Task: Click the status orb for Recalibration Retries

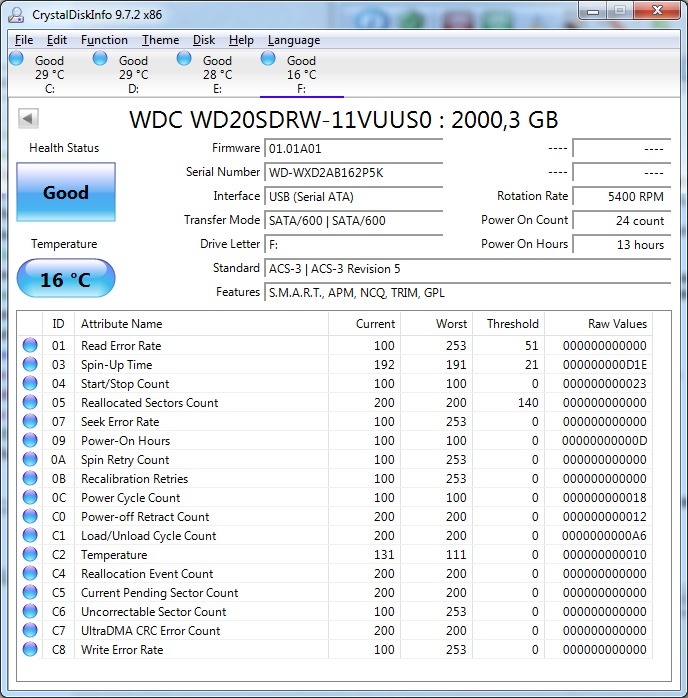Action: [x=30, y=478]
